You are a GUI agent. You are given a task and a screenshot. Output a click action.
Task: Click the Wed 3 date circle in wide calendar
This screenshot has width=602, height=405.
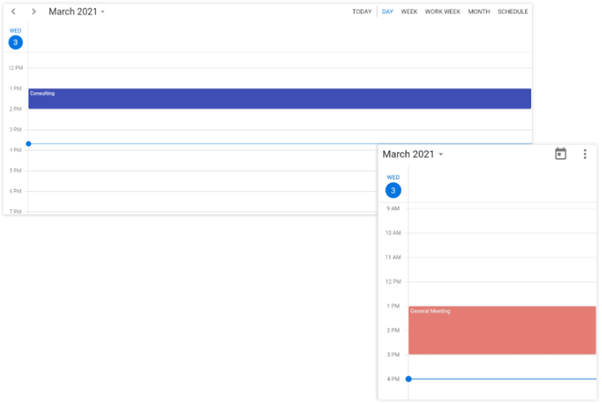pos(15,42)
